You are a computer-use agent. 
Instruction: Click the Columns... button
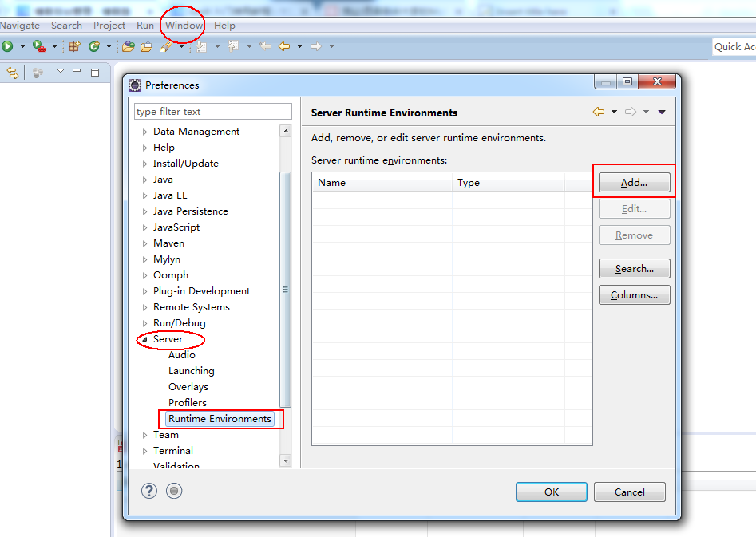(634, 294)
